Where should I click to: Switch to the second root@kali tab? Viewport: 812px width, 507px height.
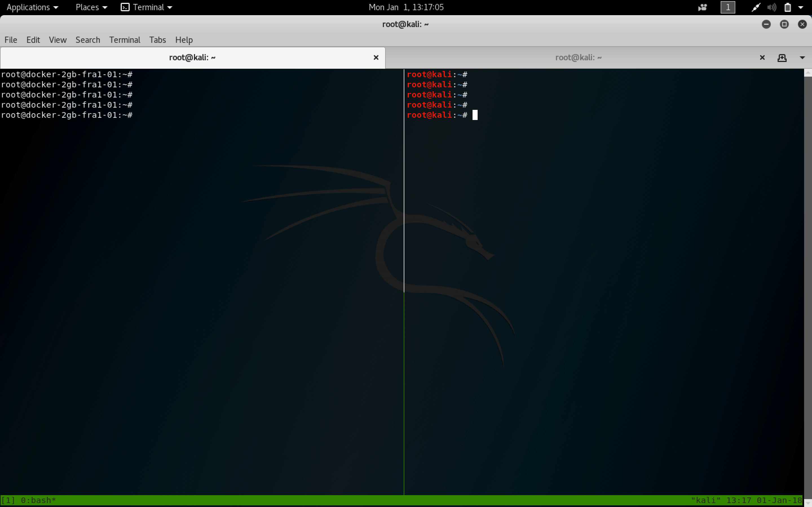(578, 58)
